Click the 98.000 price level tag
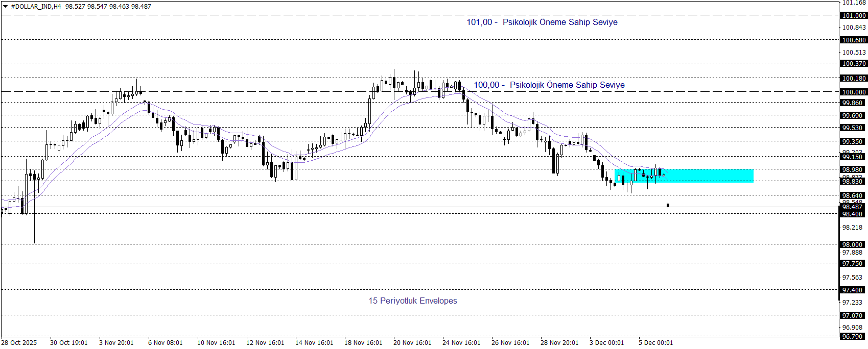 [x=853, y=245]
